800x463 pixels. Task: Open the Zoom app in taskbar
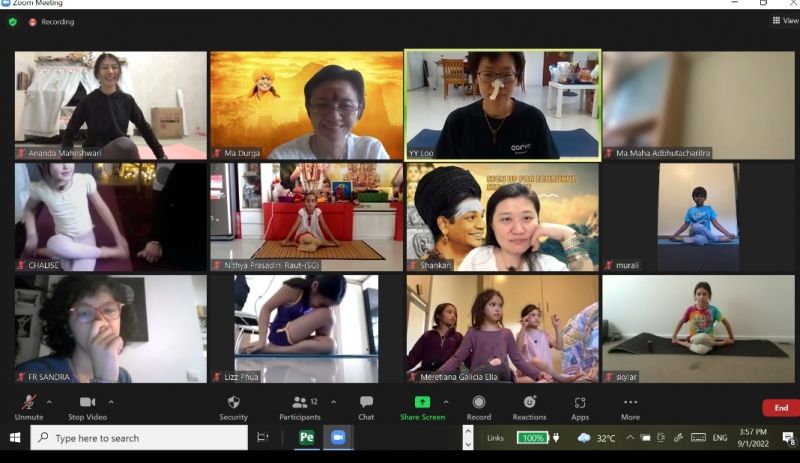pyautogui.click(x=338, y=437)
